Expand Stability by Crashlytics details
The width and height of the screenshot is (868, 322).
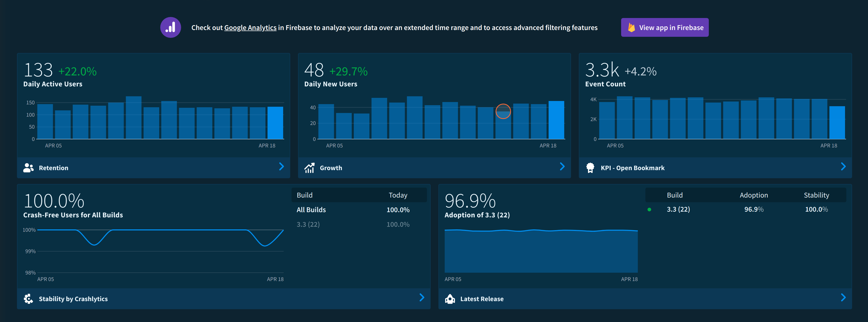pyautogui.click(x=422, y=298)
